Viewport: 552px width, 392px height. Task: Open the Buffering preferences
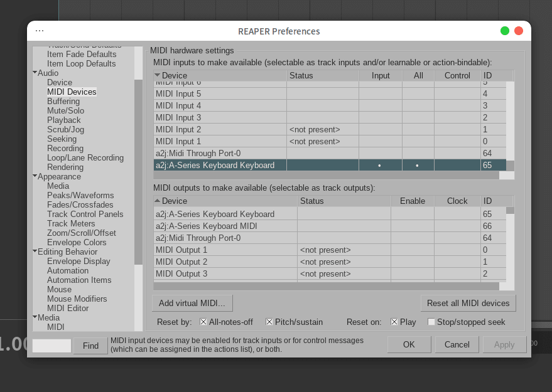pyautogui.click(x=63, y=101)
